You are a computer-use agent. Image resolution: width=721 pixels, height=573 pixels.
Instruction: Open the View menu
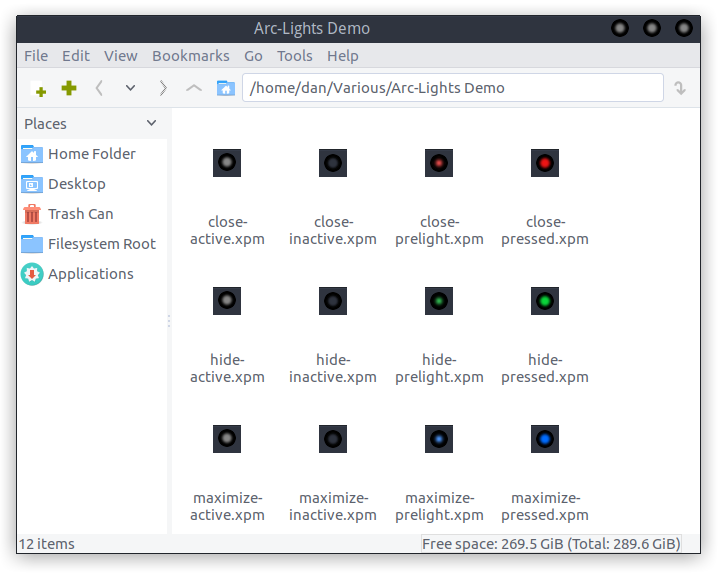coord(120,56)
